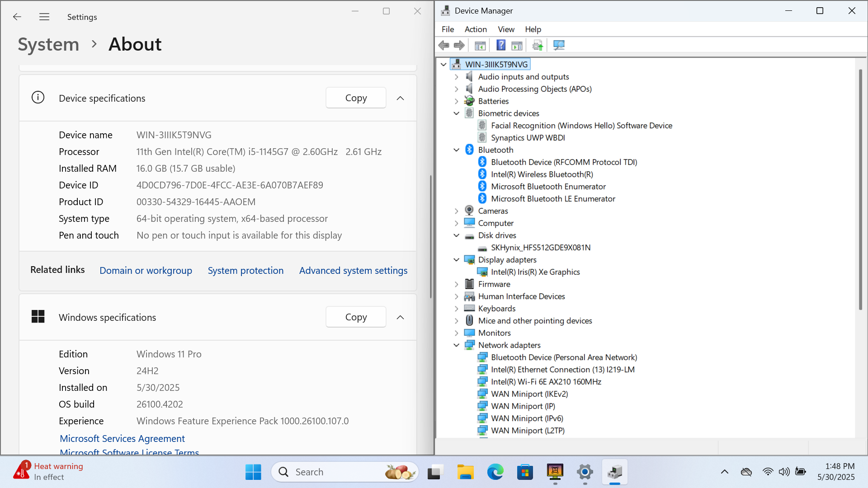Copy the Device specifications
The height and width of the screenshot is (488, 868).
tap(356, 98)
